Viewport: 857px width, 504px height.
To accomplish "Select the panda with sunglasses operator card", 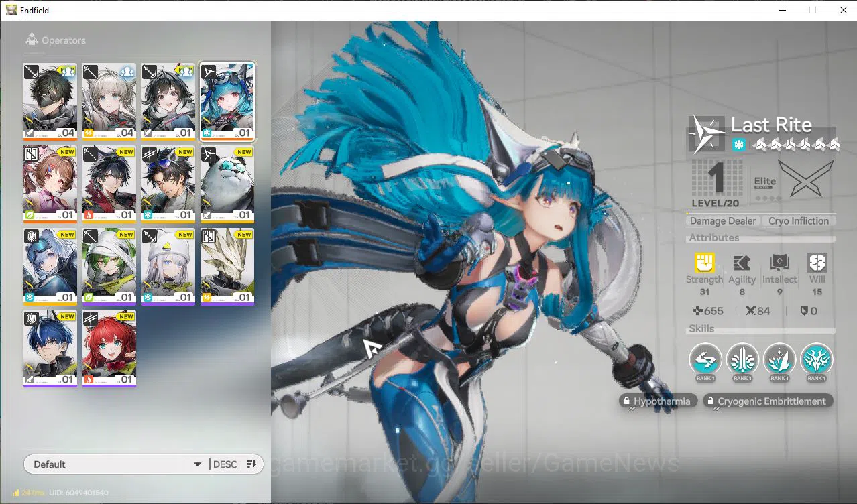I will 227,184.
